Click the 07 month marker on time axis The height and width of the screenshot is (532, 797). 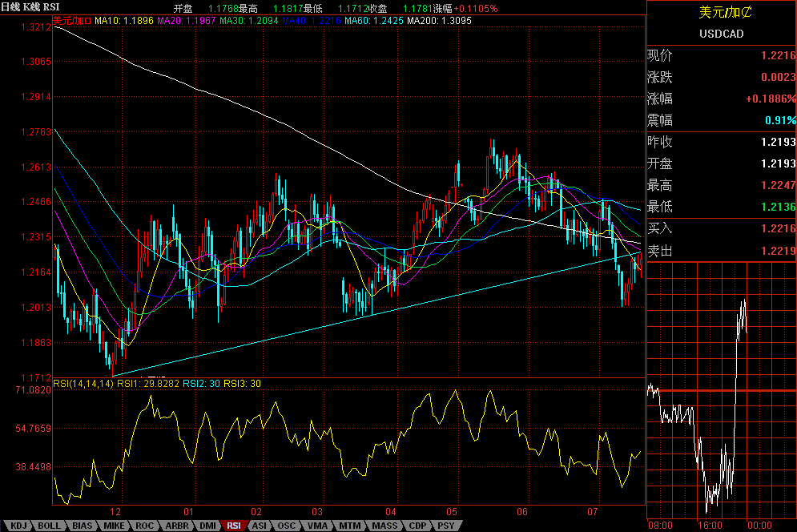point(592,512)
